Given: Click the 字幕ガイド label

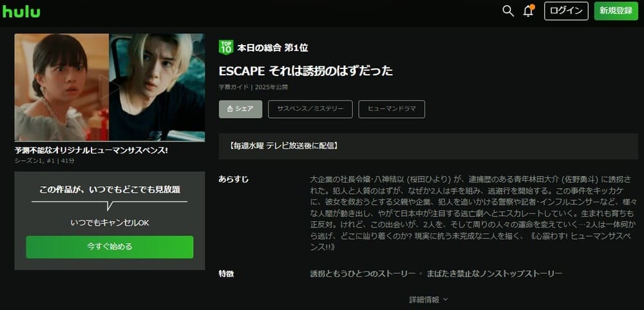Looking at the screenshot, I should pyautogui.click(x=234, y=87).
